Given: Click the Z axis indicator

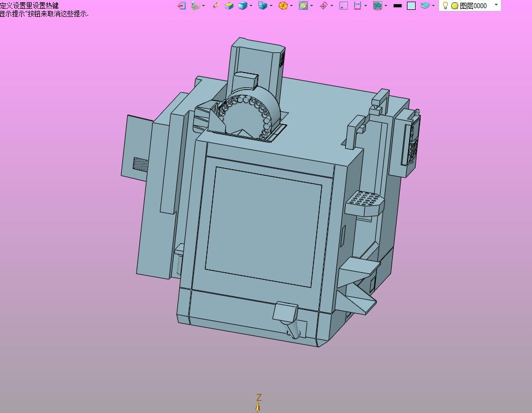Looking at the screenshot, I should 258,403.
